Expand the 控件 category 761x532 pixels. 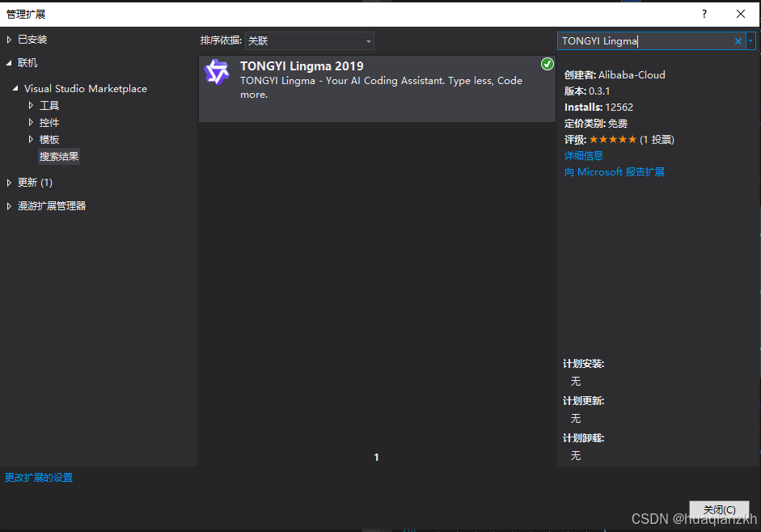pos(31,122)
